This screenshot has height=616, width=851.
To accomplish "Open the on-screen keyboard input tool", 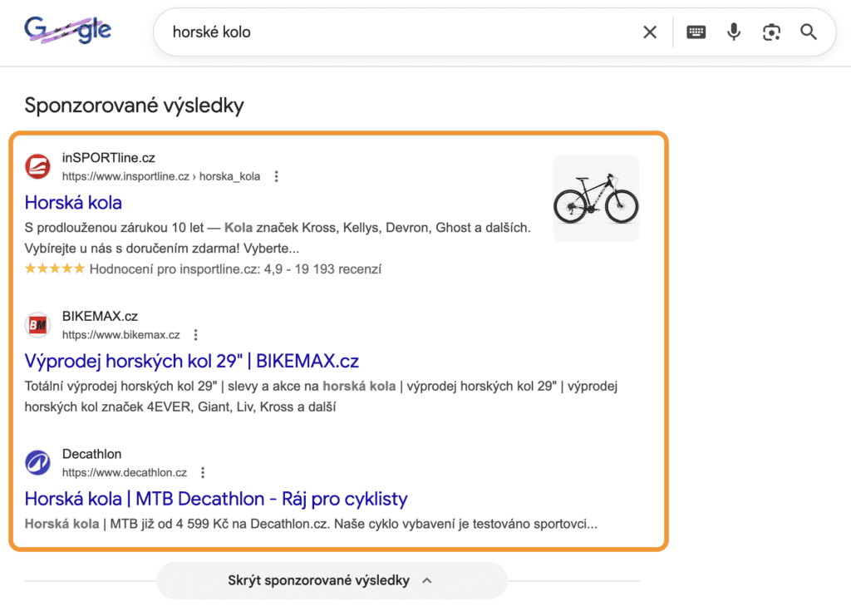I will (x=696, y=32).
